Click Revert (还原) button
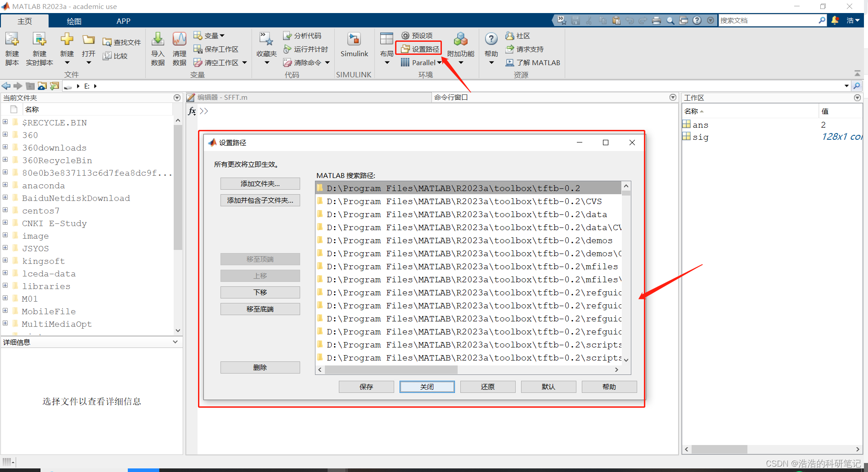868x472 pixels. (488, 387)
